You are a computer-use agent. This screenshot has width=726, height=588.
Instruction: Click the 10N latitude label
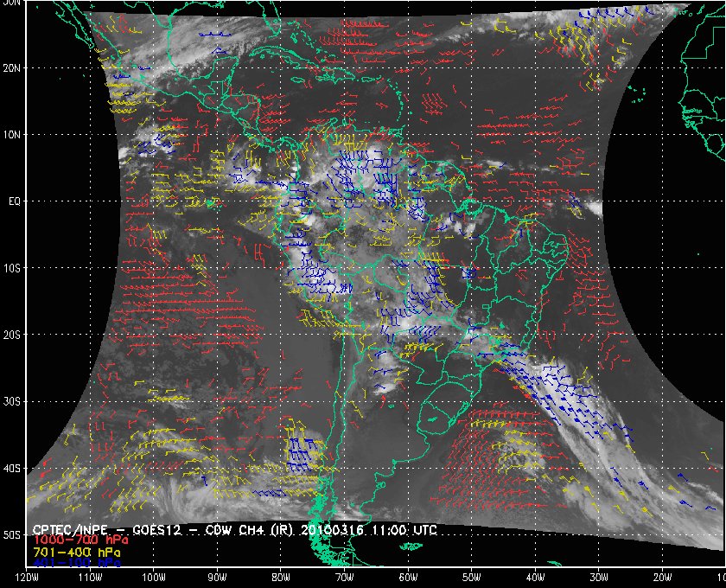point(12,135)
